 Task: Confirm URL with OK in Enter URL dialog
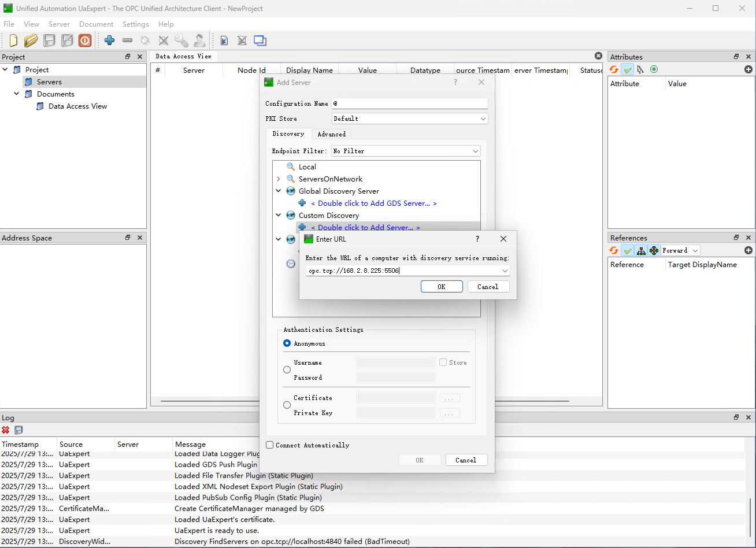click(x=442, y=287)
